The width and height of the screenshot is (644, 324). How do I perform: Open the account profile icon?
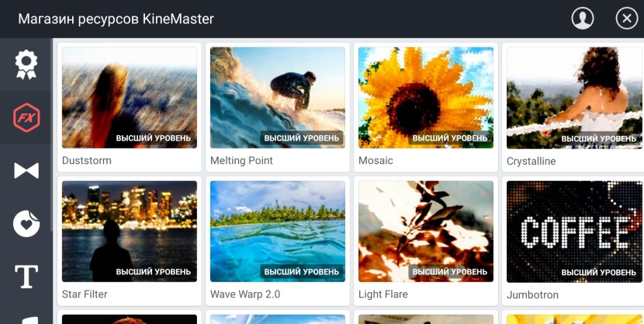pyautogui.click(x=583, y=19)
